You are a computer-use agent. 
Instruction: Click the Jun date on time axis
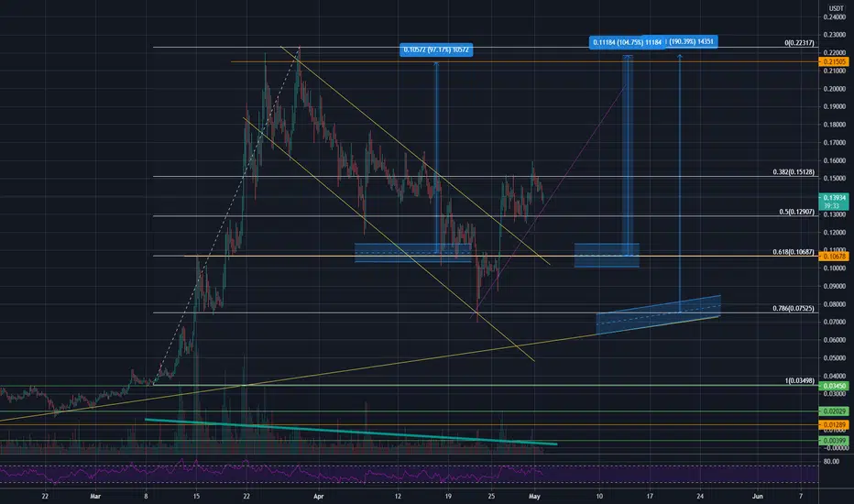point(757,497)
